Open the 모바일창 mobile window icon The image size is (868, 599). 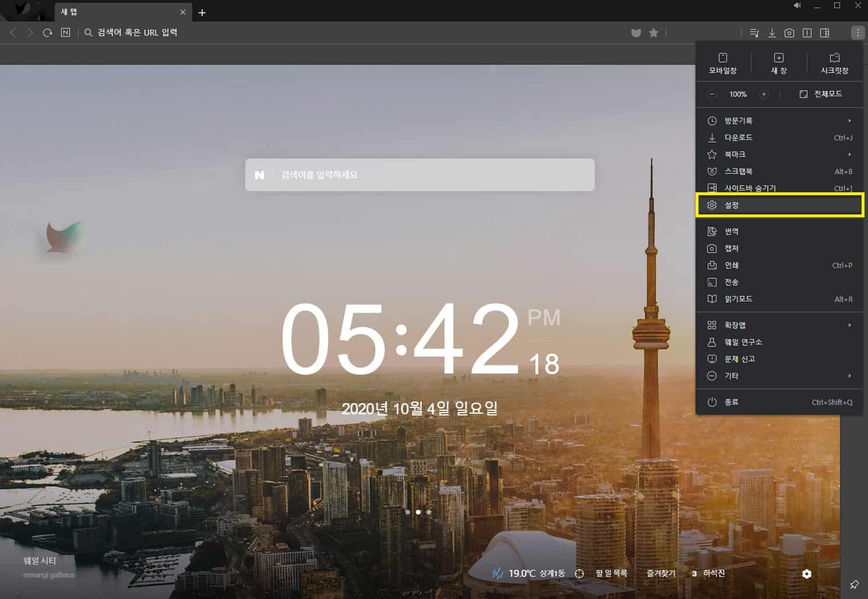[x=722, y=63]
